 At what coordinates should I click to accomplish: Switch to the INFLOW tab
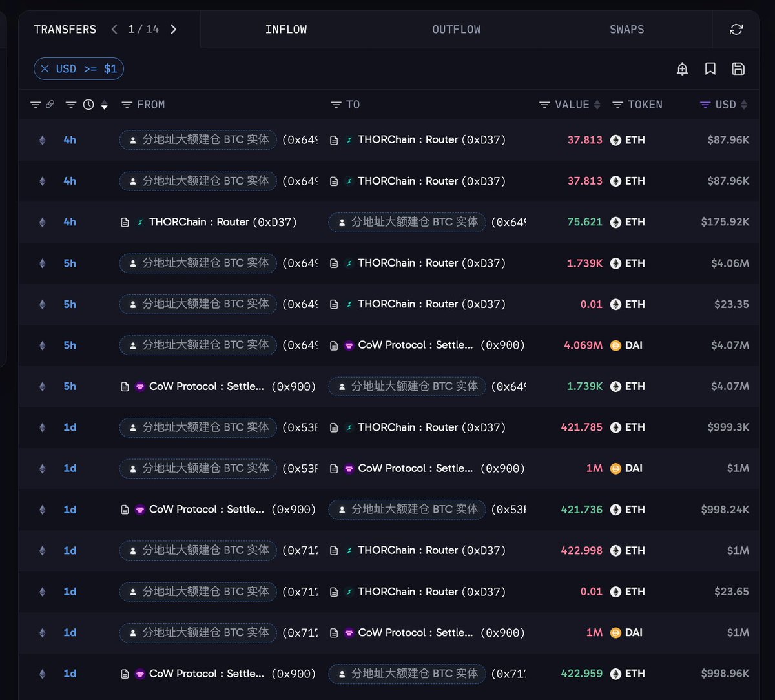(286, 29)
